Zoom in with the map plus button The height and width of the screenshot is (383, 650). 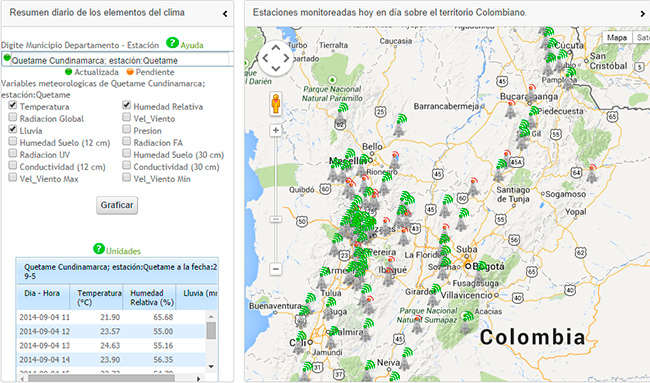(276, 131)
